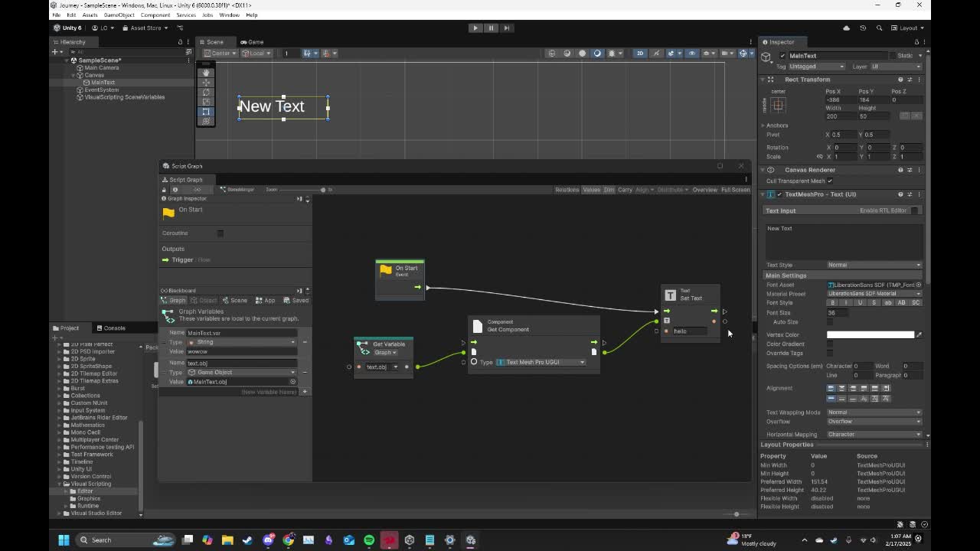Viewport: 980px width, 551px height.
Task: Click the Bold font style button
Action: [x=832, y=303]
